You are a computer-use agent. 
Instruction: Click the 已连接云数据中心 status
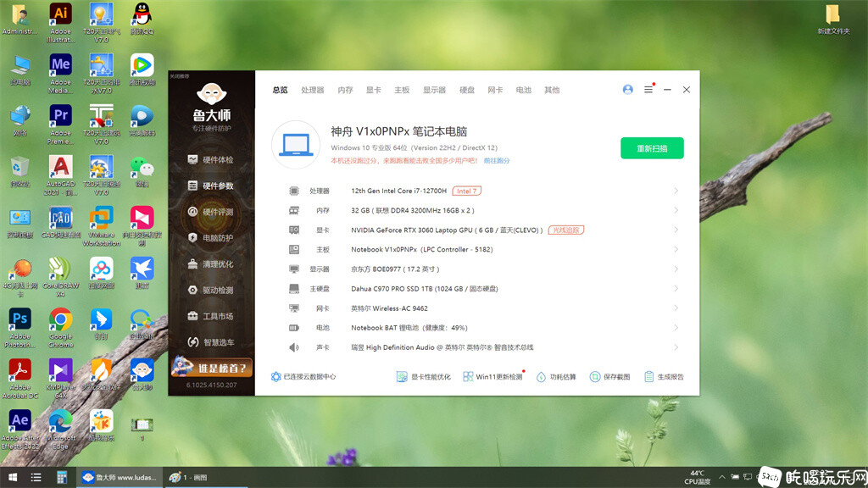click(303, 377)
